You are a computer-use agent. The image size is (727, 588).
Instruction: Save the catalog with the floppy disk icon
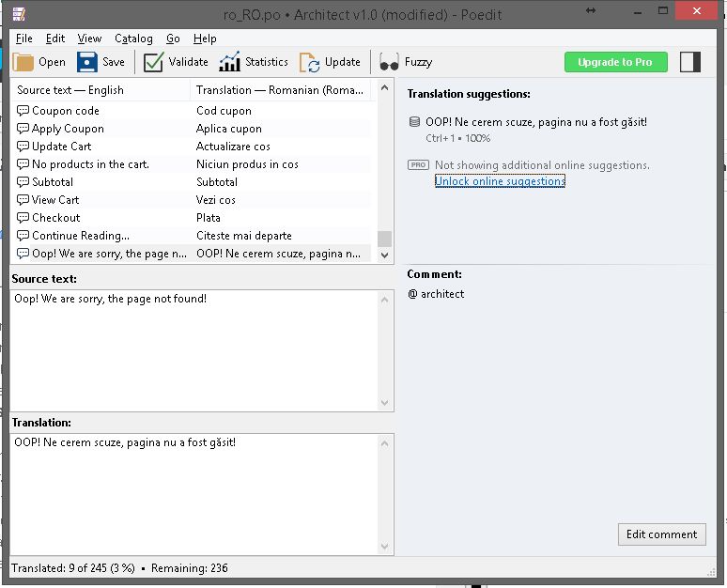87,62
